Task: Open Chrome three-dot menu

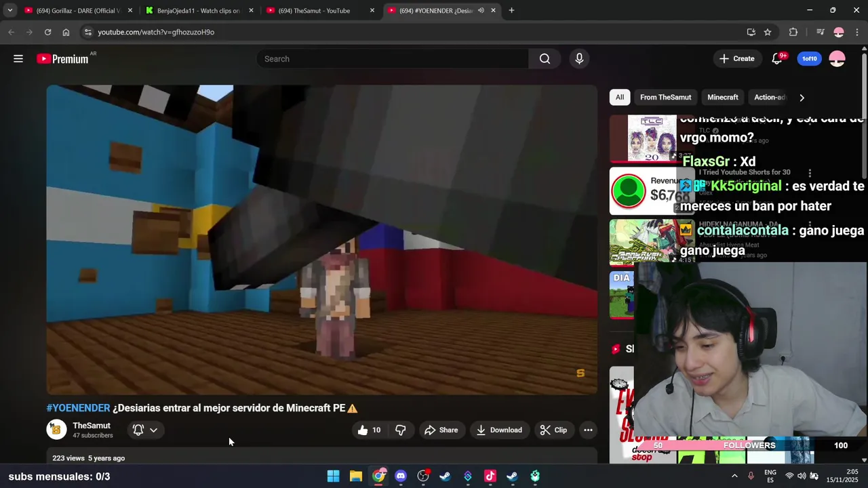Action: click(858, 32)
